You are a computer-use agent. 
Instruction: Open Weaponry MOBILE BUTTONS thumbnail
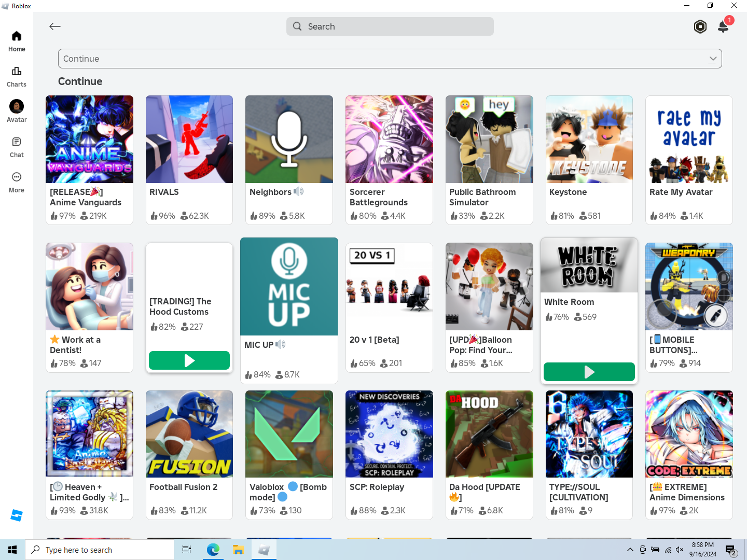coord(689,286)
